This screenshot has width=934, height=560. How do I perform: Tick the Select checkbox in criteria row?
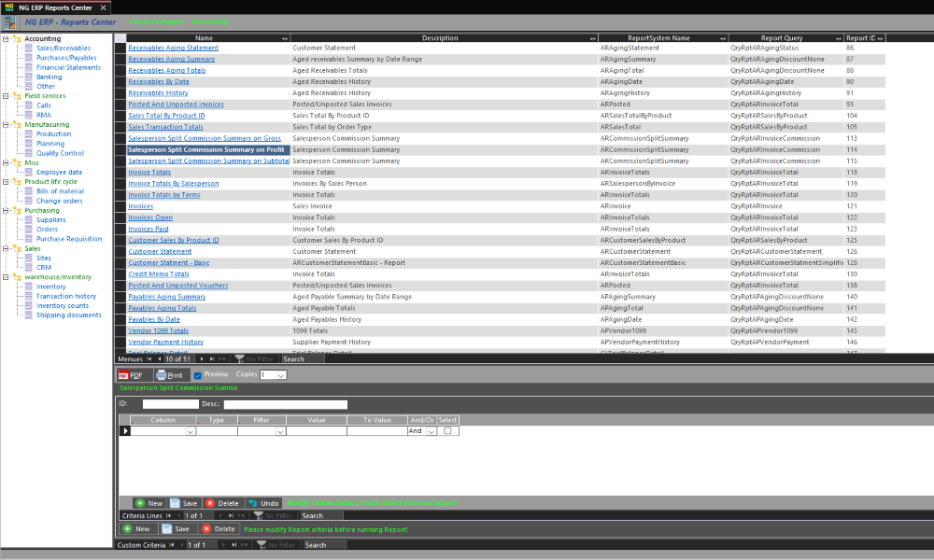tap(447, 431)
